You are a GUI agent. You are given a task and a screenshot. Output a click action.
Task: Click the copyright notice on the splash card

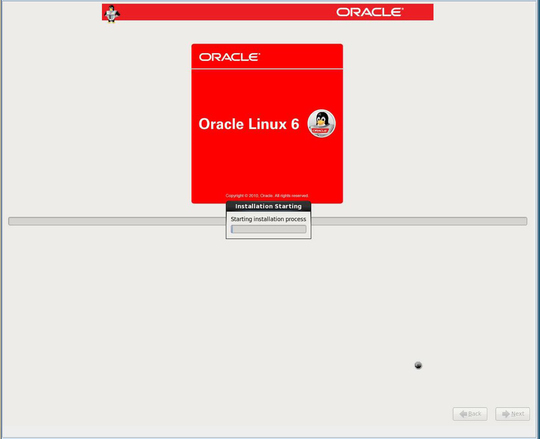[x=267, y=196]
